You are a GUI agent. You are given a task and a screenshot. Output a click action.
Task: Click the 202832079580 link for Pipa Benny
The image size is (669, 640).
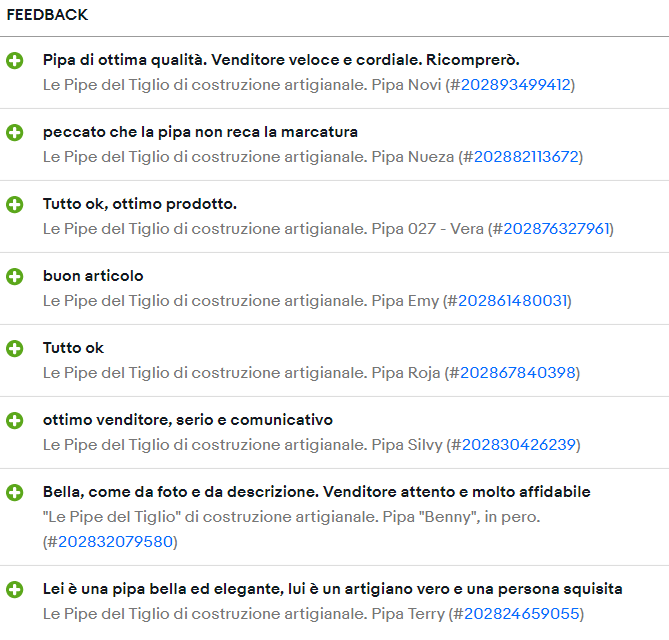click(x=115, y=542)
